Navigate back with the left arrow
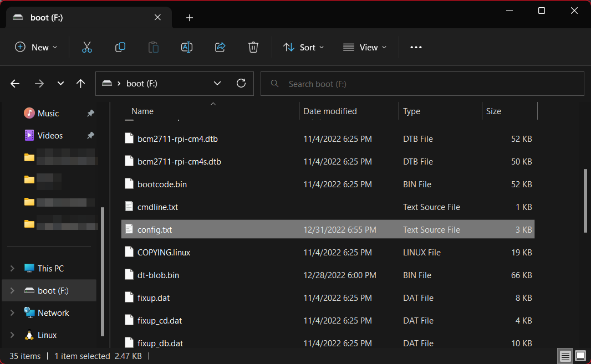The width and height of the screenshot is (591, 364). tap(15, 84)
